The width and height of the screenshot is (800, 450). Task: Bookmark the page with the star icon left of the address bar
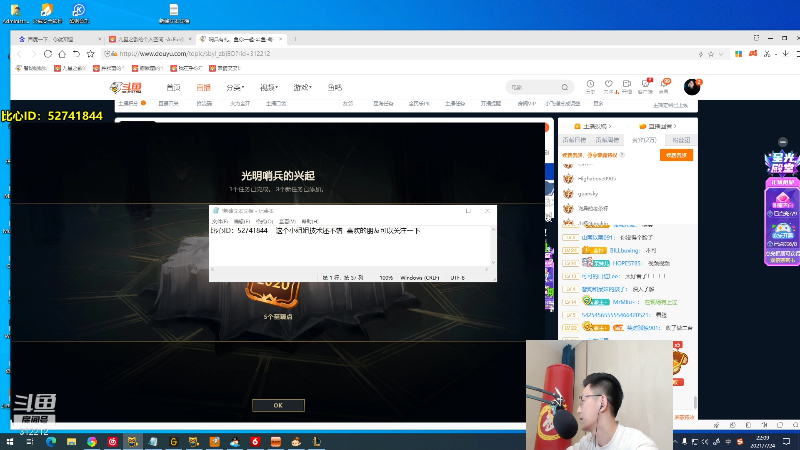pos(90,54)
